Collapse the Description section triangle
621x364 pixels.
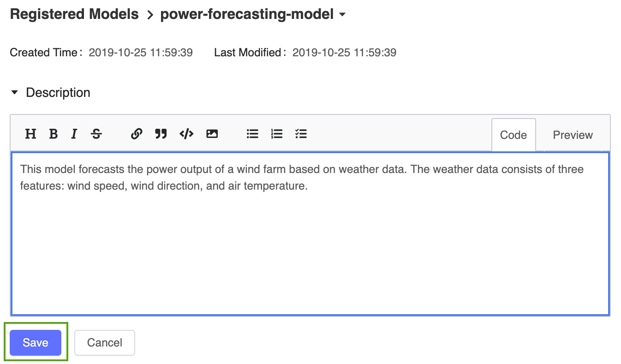(x=15, y=93)
